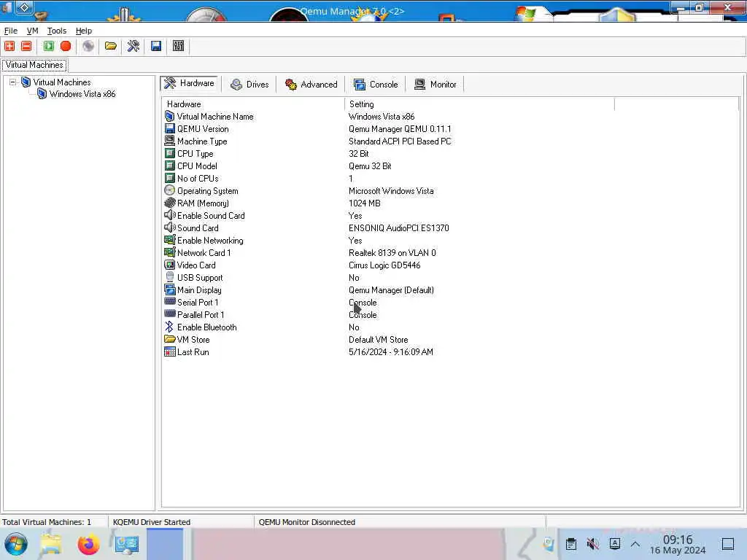Show hidden tray icons with caret
This screenshot has height=560, width=747.
635,544
